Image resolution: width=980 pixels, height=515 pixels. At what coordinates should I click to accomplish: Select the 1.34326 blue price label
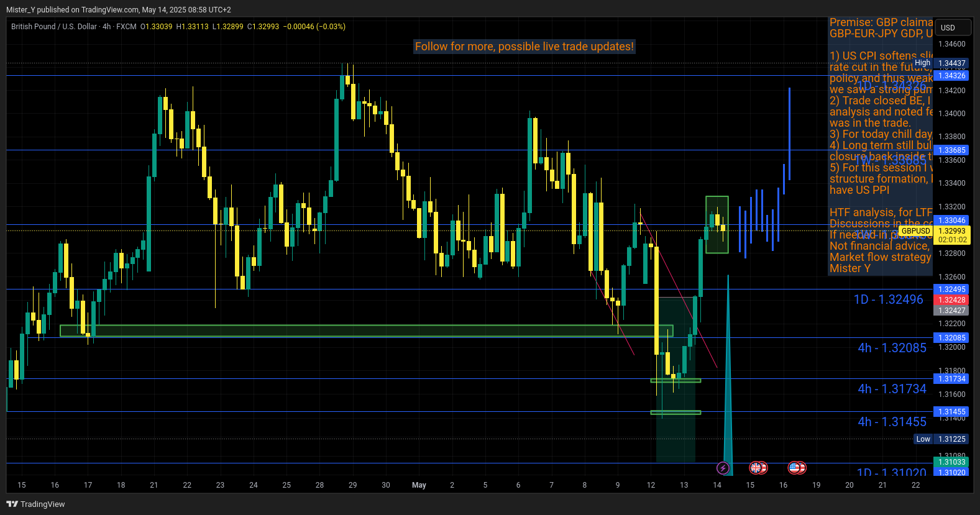(x=951, y=76)
